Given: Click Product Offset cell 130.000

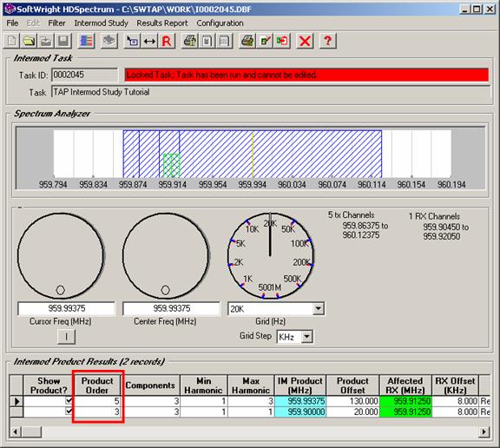Looking at the screenshot, I should 352,401.
